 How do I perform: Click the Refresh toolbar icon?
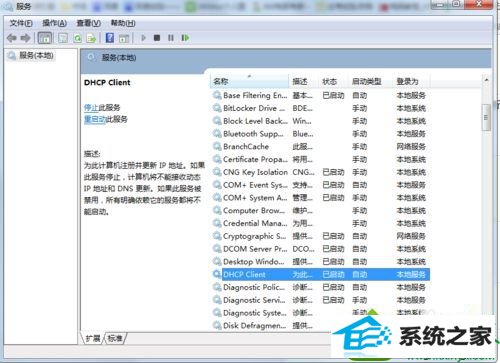(x=77, y=38)
